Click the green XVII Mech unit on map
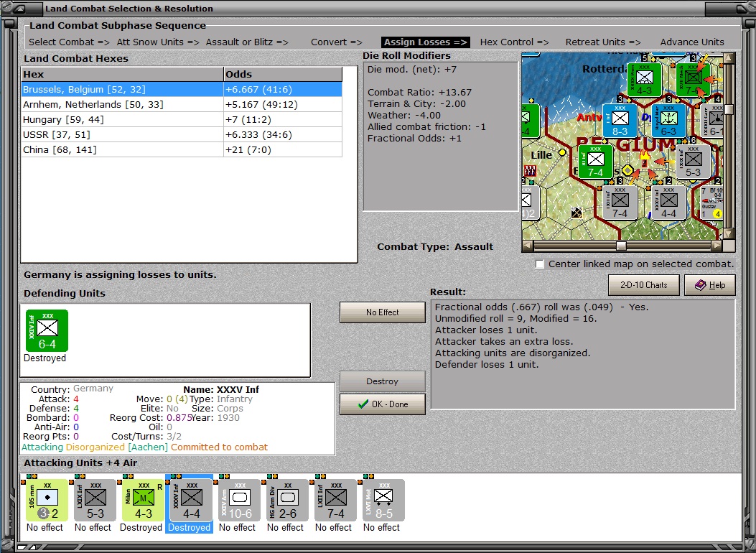The height and width of the screenshot is (553, 756). 693,80
